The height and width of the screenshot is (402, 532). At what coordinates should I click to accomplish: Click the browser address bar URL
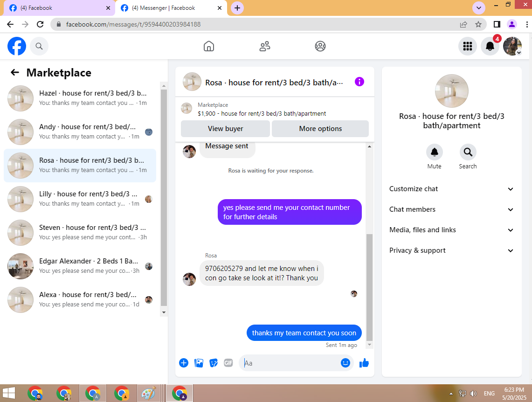click(x=133, y=24)
